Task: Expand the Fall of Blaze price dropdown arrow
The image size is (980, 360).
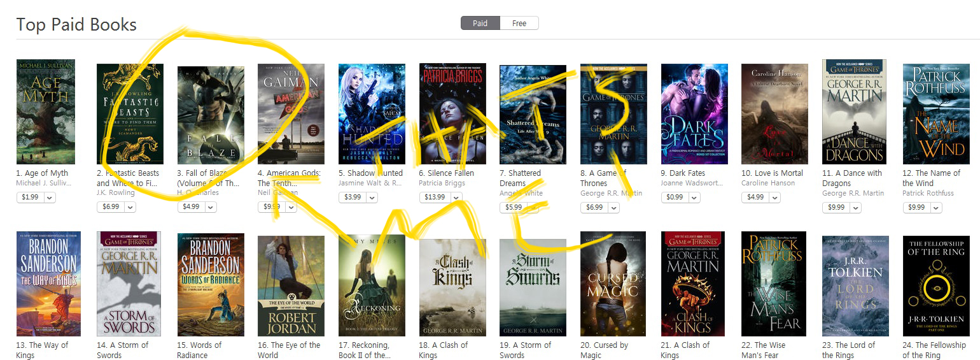Action: pos(211,207)
